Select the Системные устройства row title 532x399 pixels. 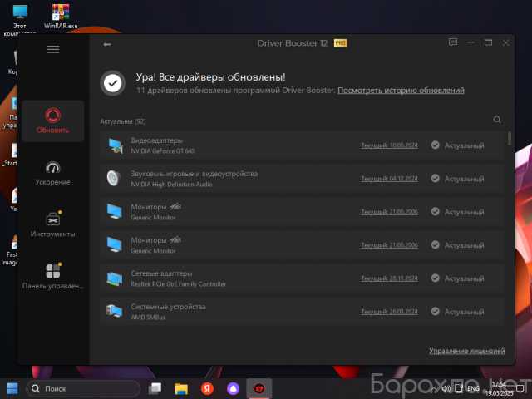(168, 307)
